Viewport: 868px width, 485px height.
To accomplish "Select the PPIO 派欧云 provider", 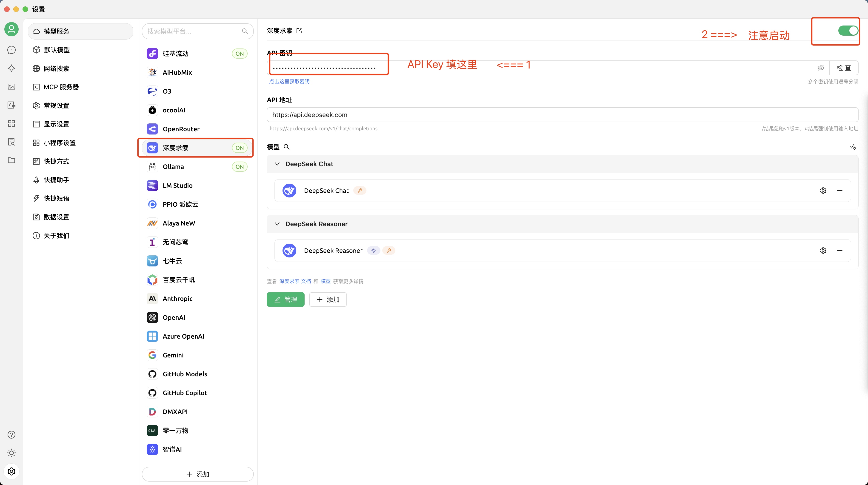I will 197,205.
